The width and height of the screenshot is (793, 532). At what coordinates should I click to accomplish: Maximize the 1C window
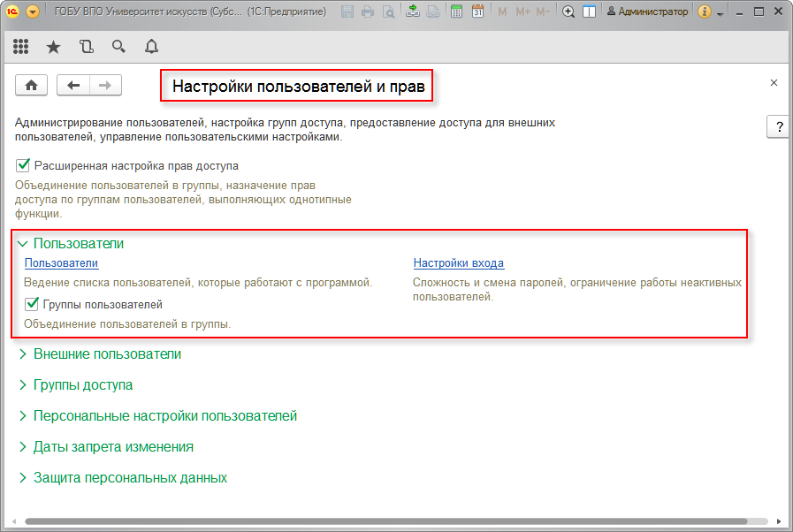[x=759, y=11]
